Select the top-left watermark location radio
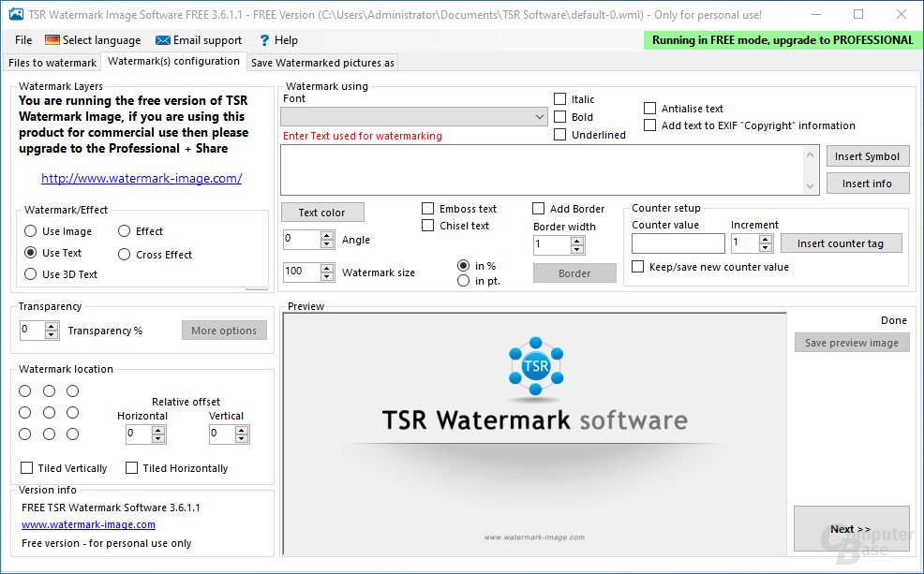Viewport: 924px width, 574px height. pyautogui.click(x=24, y=390)
